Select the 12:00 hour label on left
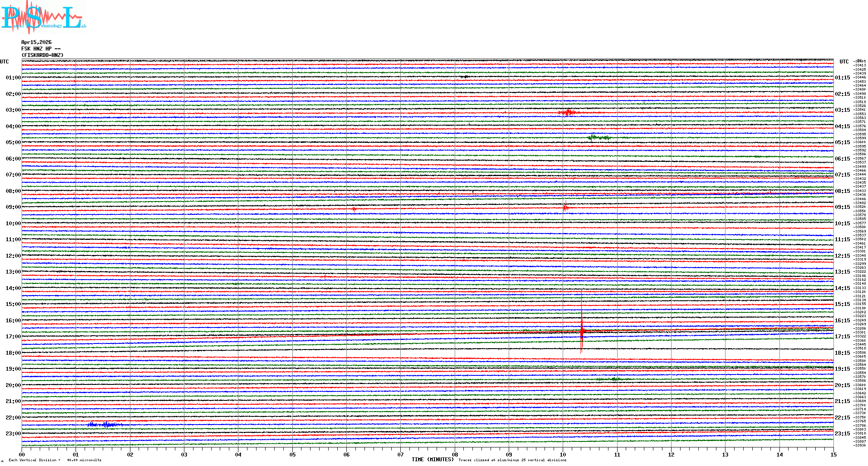868x466 pixels. (x=13, y=256)
